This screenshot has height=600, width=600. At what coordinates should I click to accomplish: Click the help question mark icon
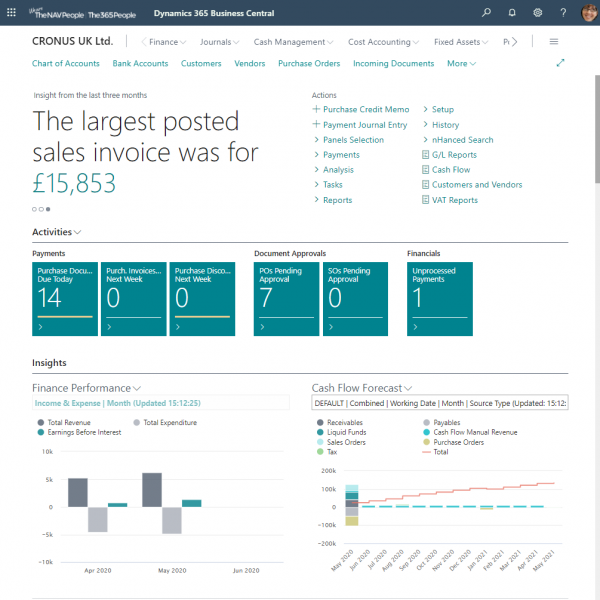click(563, 13)
